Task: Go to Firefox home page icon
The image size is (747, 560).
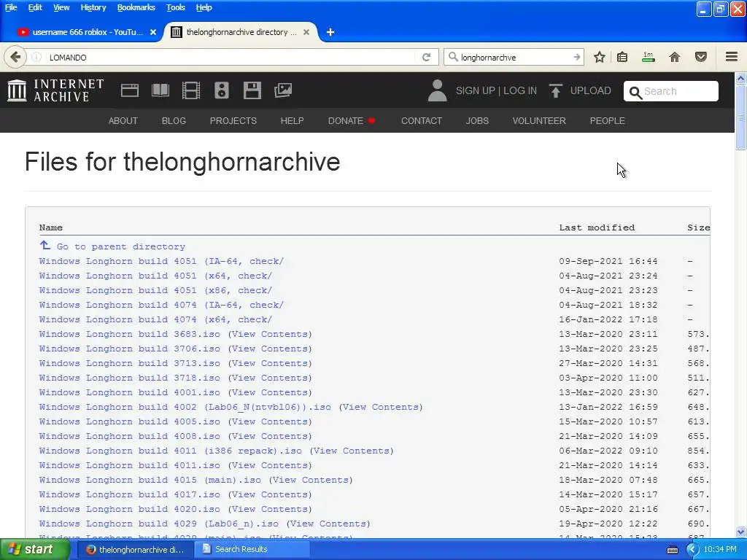Action: coord(675,57)
